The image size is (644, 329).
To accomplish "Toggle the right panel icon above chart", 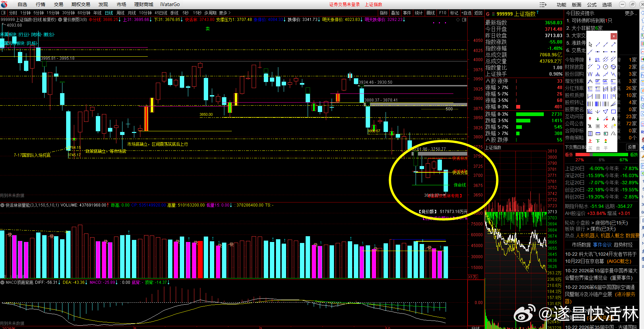I will pyautogui.click(x=464, y=20).
